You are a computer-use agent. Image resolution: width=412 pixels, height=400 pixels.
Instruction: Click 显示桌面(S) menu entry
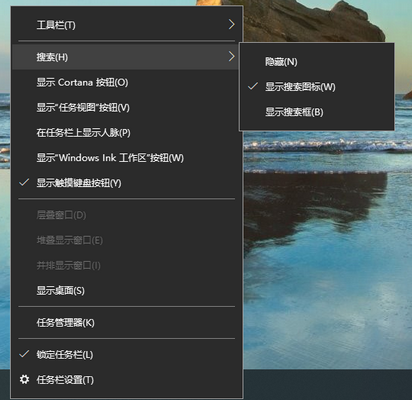pos(127,290)
